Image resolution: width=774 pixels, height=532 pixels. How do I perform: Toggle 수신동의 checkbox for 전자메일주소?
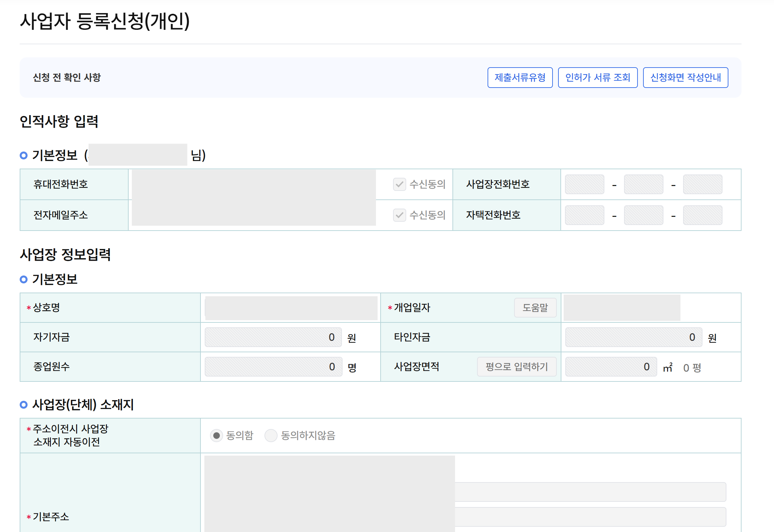click(399, 215)
